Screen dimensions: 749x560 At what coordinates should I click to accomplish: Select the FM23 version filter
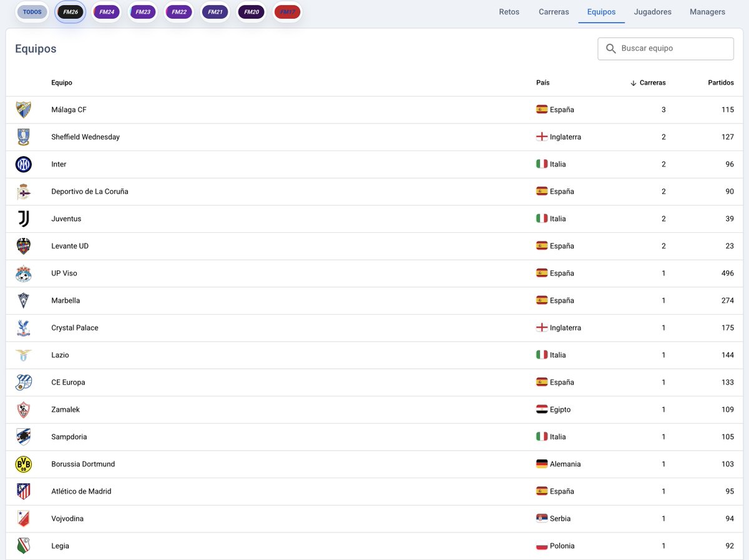tap(142, 12)
